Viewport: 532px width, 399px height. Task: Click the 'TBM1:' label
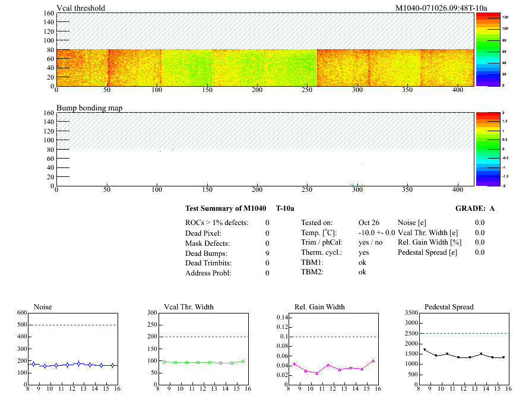point(312,262)
